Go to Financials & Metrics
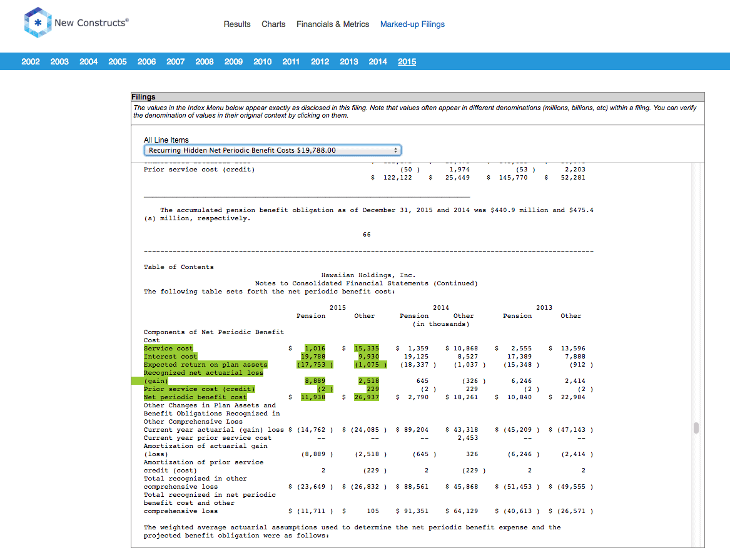 pos(333,24)
